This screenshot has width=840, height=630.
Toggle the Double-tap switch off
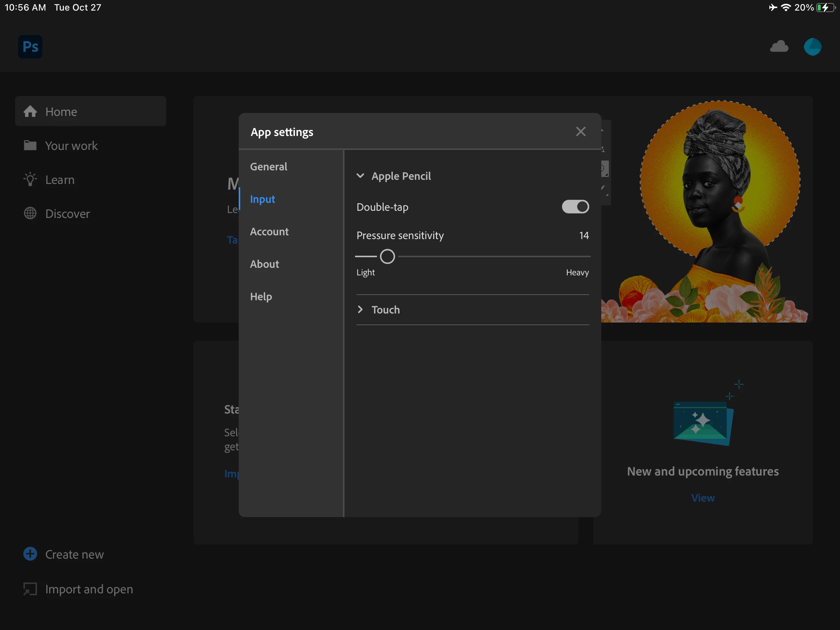575,207
